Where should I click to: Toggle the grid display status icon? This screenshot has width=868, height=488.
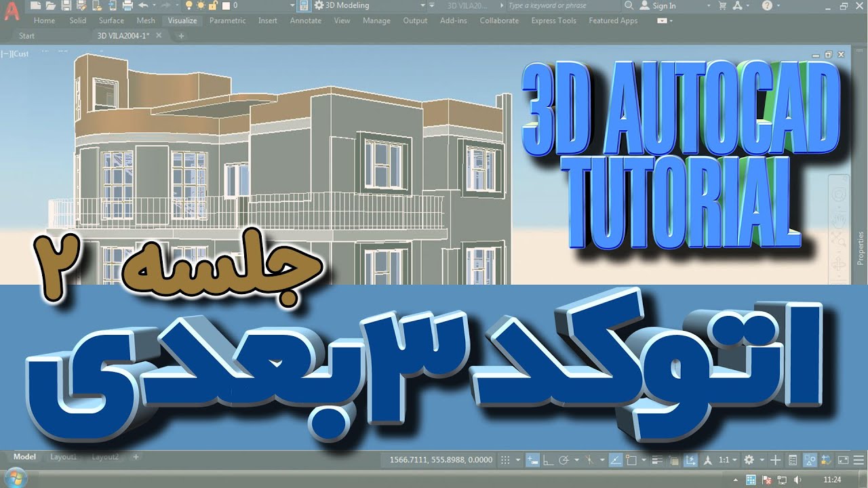pyautogui.click(x=505, y=460)
